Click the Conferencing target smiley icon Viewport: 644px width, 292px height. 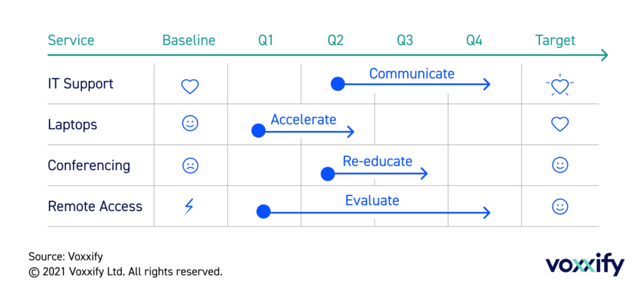pyautogui.click(x=560, y=165)
